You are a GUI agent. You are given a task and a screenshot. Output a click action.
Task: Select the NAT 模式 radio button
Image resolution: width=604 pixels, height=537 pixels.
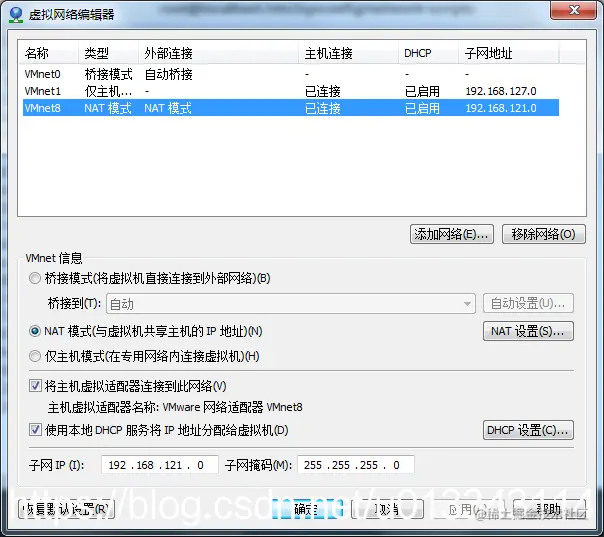coord(35,331)
